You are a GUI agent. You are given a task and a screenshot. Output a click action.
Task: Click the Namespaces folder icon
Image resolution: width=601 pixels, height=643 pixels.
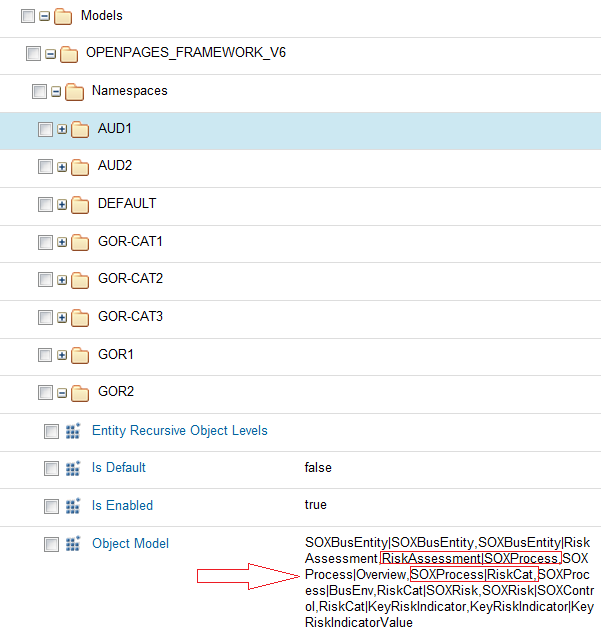tap(75, 92)
